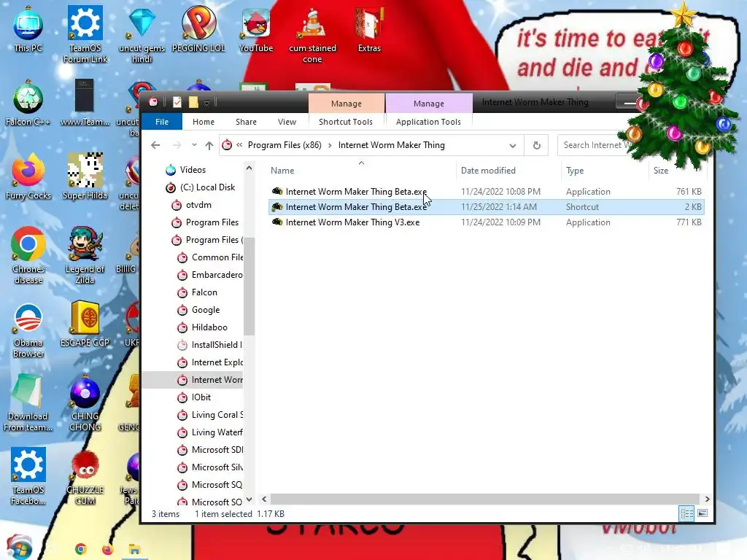
Task: Open the VLC cone desktop icon
Action: [x=312, y=34]
